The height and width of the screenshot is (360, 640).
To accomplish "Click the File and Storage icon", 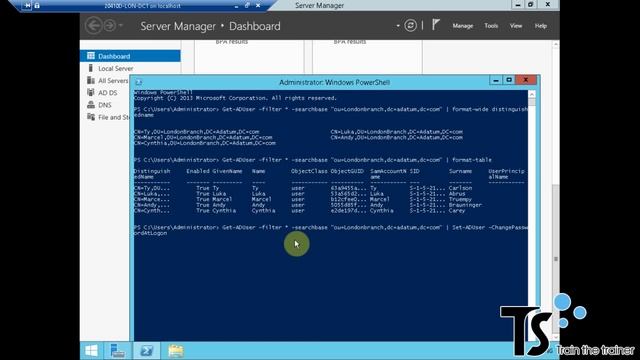I will (91, 117).
